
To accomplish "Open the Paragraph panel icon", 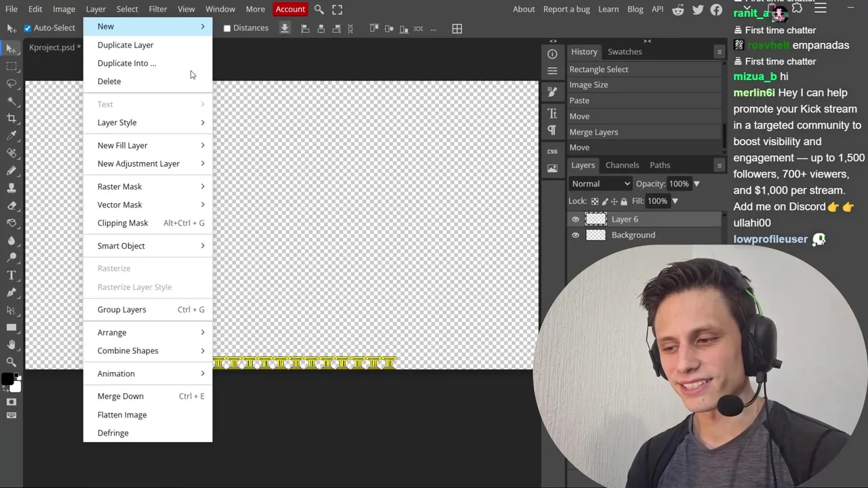I will (552, 129).
